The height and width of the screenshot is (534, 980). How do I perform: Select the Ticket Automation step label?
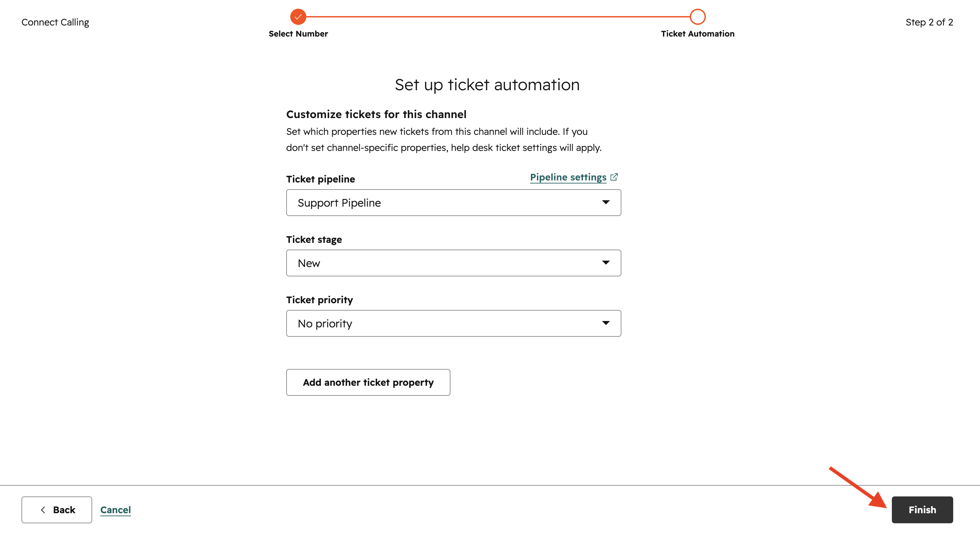pos(697,34)
